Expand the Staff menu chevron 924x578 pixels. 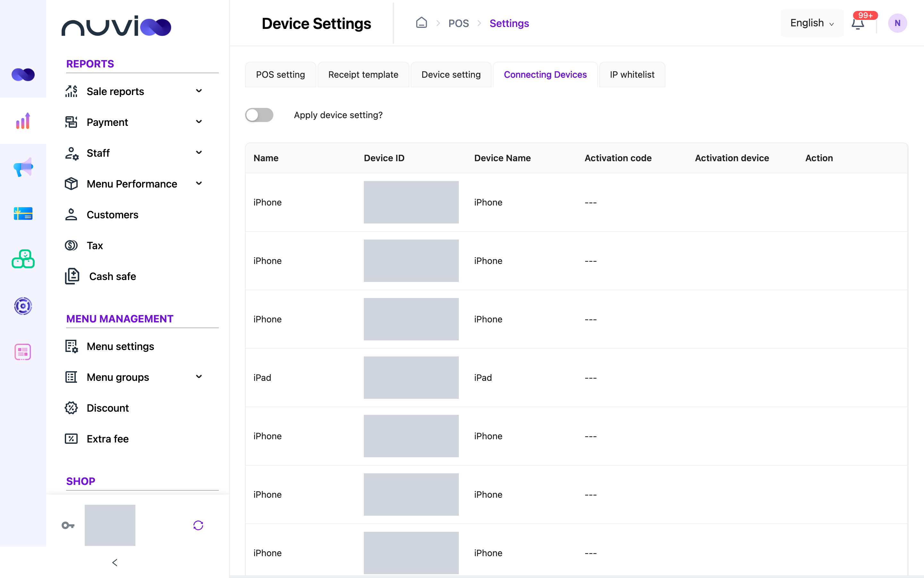click(199, 153)
